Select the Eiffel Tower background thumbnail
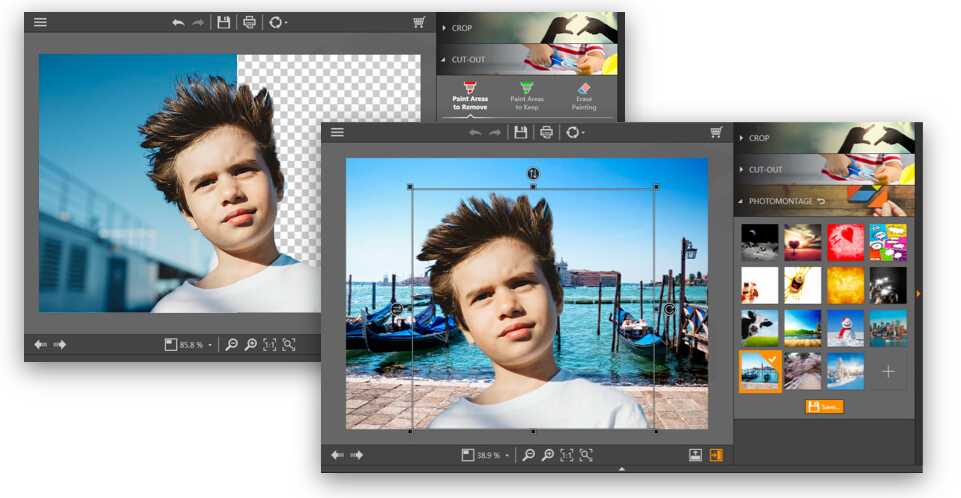Viewport: 961px width, 498px height. click(802, 328)
